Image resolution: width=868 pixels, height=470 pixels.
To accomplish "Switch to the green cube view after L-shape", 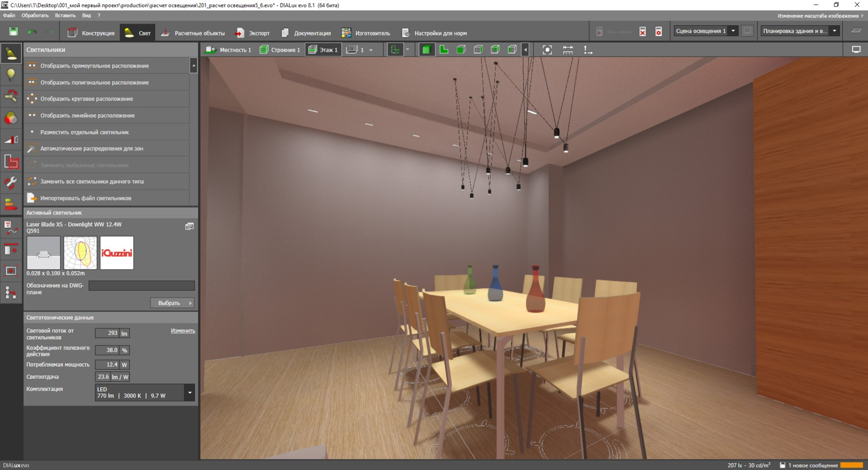I will coord(461,50).
